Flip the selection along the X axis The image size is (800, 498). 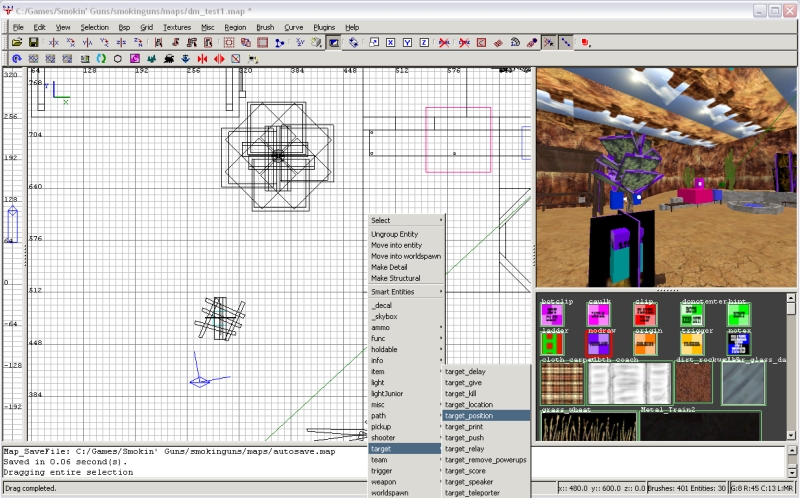(x=53, y=43)
